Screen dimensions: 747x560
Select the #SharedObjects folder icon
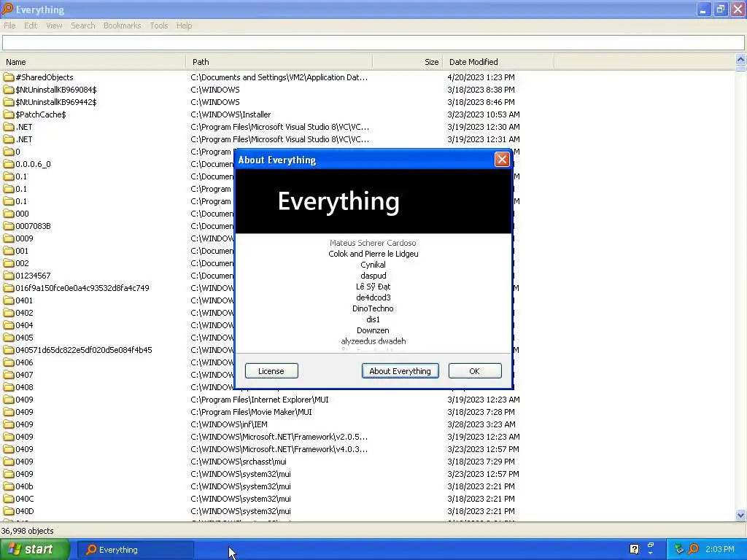pos(9,77)
